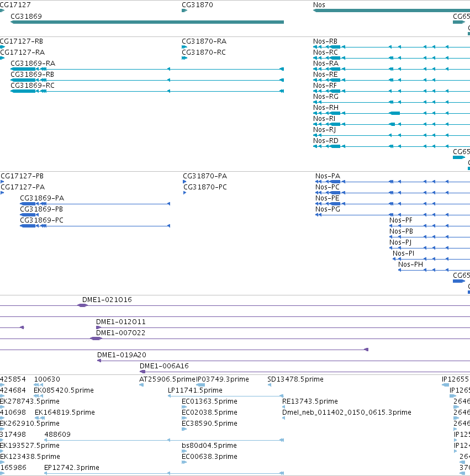Select the Nos-RC transcript label
The image size is (470, 476).
pos(325,52)
